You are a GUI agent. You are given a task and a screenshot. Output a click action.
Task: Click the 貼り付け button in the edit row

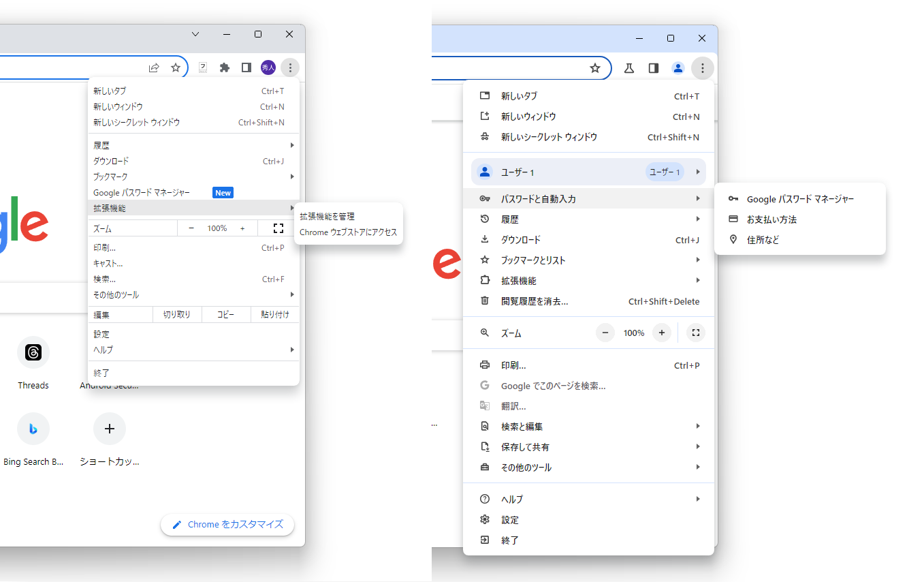(x=274, y=314)
